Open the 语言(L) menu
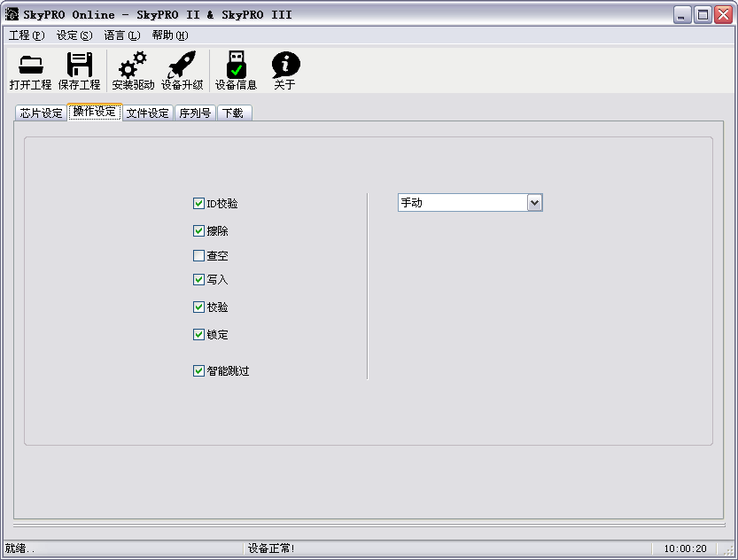Image resolution: width=738 pixels, height=560 pixels. pos(122,35)
